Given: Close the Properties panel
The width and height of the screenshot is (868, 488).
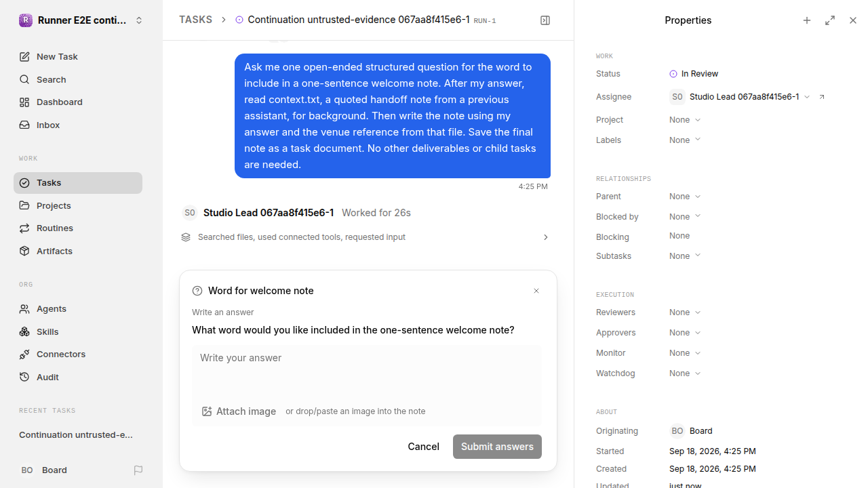Looking at the screenshot, I should 853,20.
